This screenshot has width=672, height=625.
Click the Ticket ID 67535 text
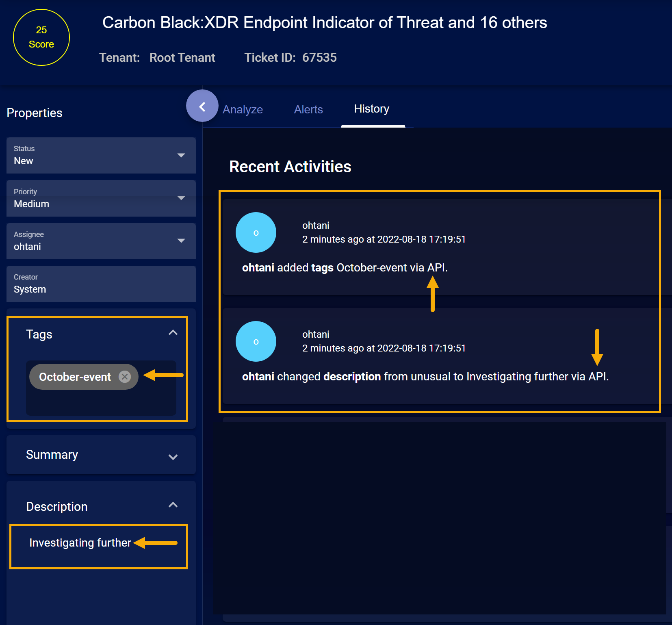[290, 58]
